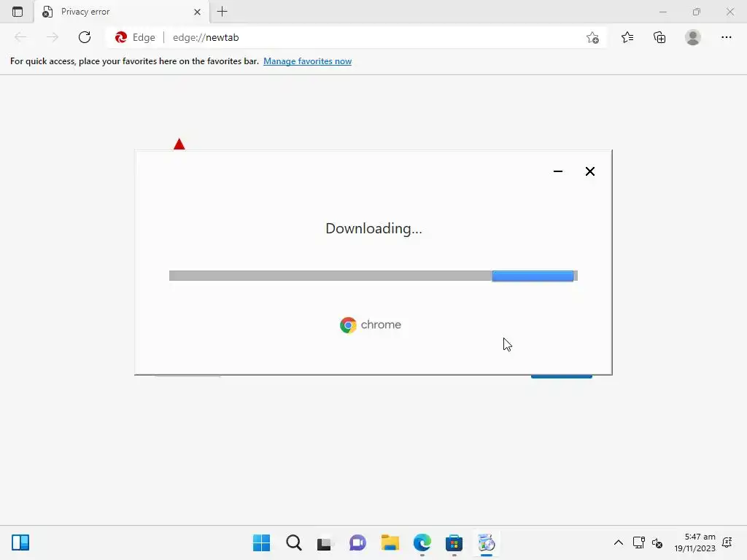Click the muted volume tray icon
This screenshot has height=560, width=747.
point(657,542)
